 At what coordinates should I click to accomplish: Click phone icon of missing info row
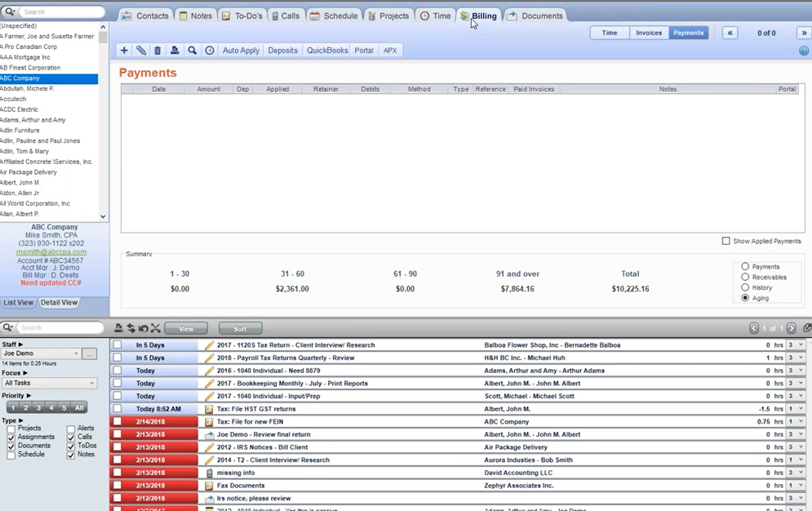click(209, 473)
